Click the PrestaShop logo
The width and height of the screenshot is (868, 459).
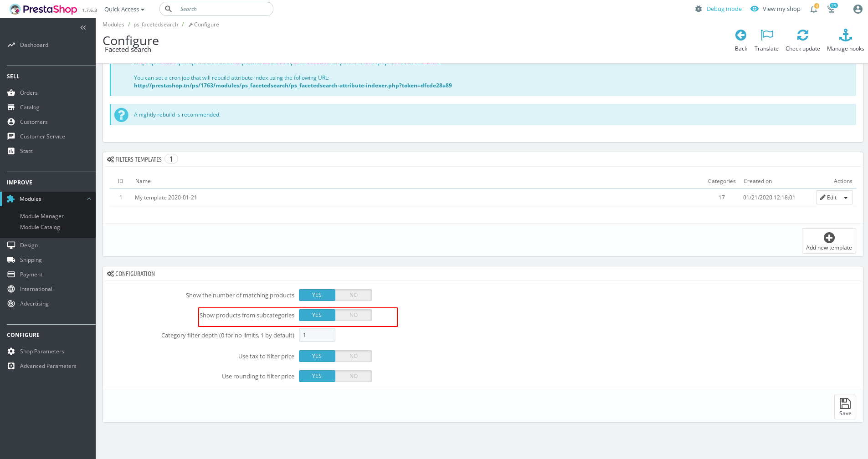43,9
